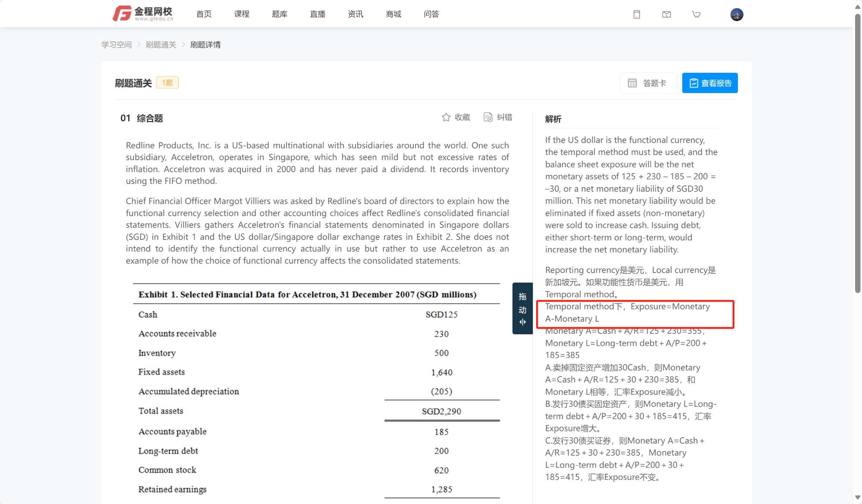Go to 首页 in navigation bar
862x504 pixels.
coord(204,14)
